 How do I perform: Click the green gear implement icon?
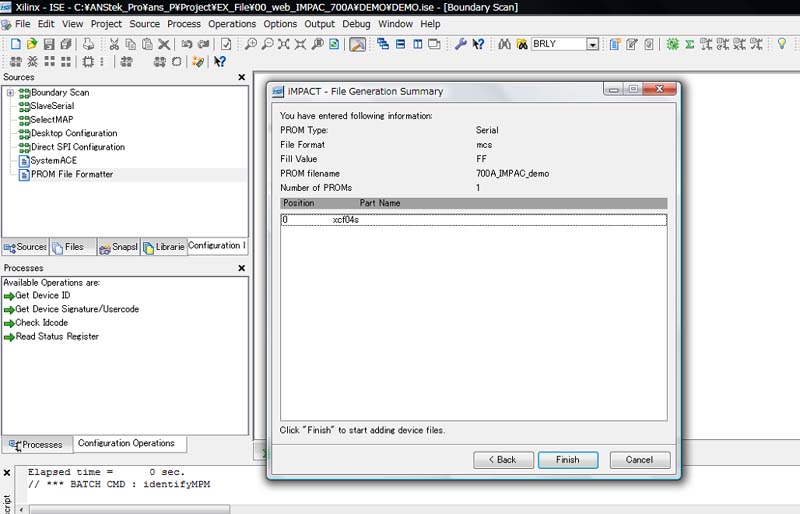coord(672,44)
